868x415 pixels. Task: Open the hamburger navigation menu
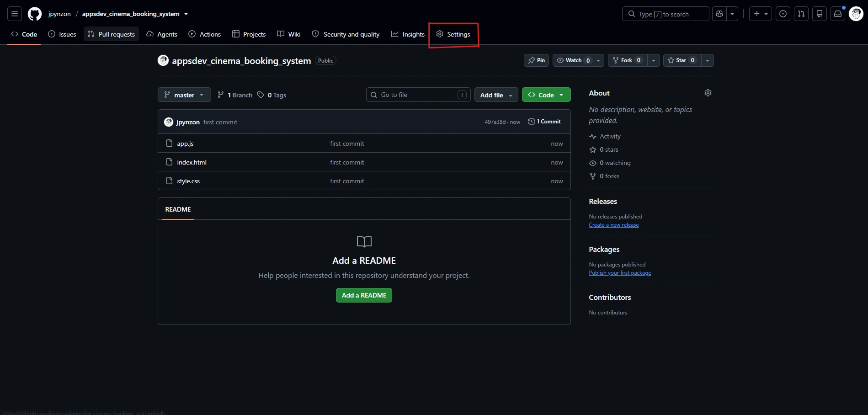(x=15, y=14)
